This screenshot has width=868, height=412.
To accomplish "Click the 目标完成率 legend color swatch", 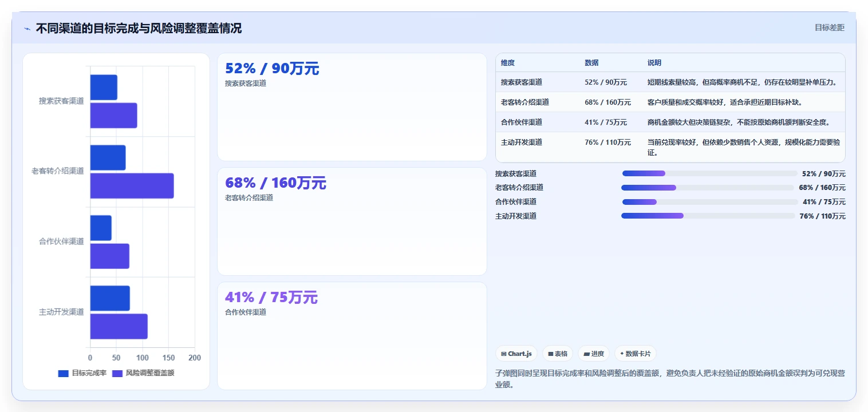I will pos(63,374).
